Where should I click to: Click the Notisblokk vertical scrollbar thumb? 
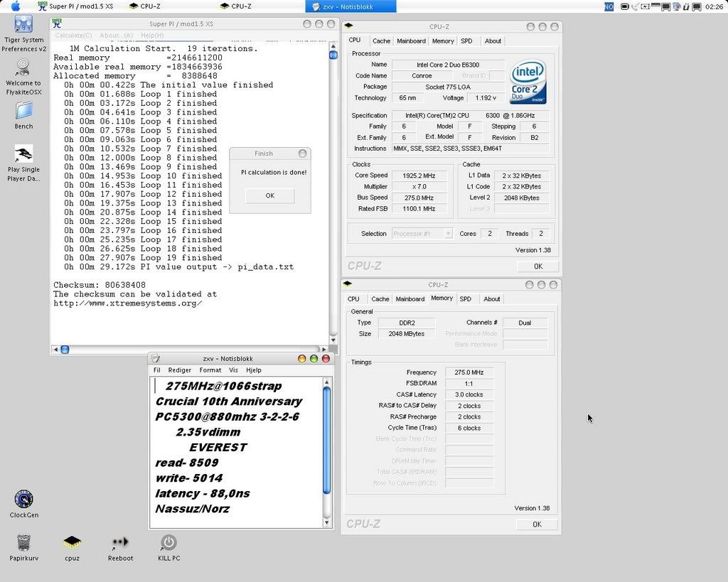[326, 440]
